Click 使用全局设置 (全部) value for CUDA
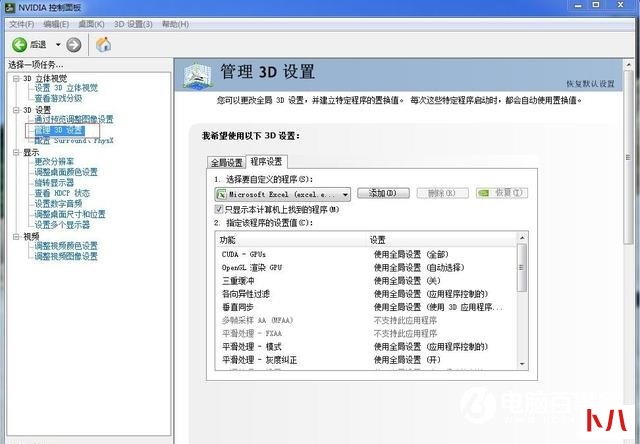640x444 pixels. (411, 254)
